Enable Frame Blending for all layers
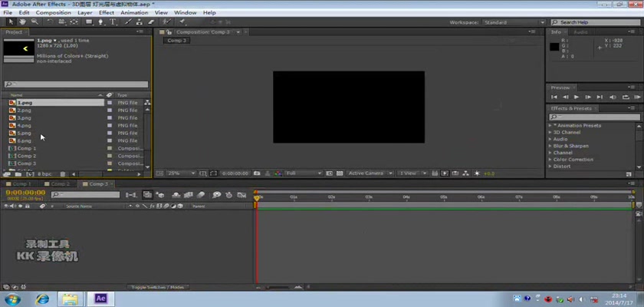Image resolution: width=644 pixels, height=307 pixels. [x=189, y=195]
